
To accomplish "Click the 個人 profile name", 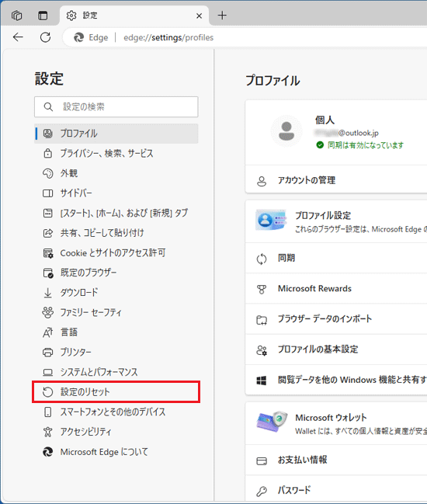I will [325, 120].
